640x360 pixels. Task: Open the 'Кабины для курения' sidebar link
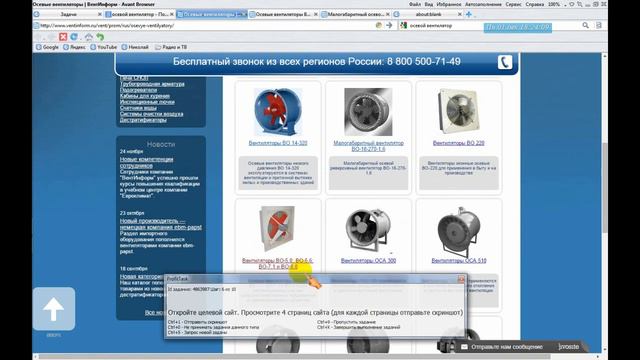tap(144, 96)
